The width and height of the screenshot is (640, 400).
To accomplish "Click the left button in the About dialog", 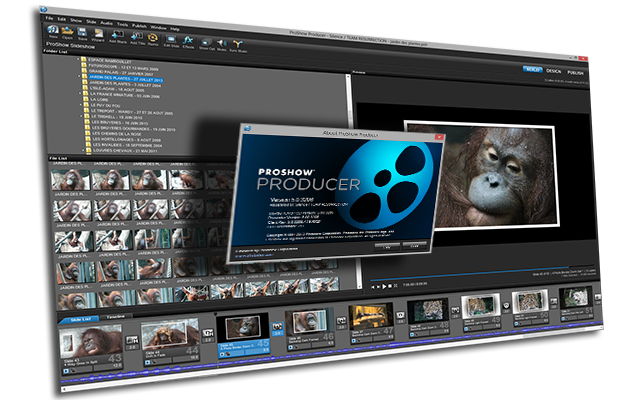I will [x=387, y=247].
